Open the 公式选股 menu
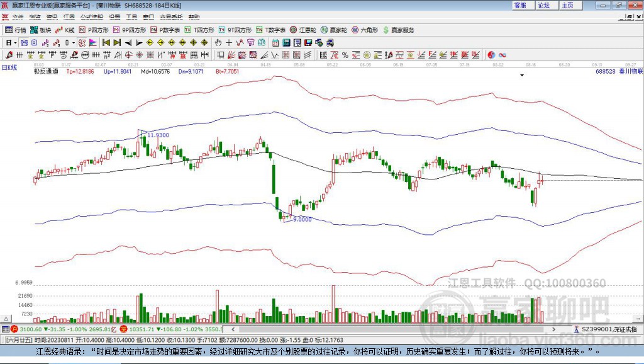 [x=92, y=17]
